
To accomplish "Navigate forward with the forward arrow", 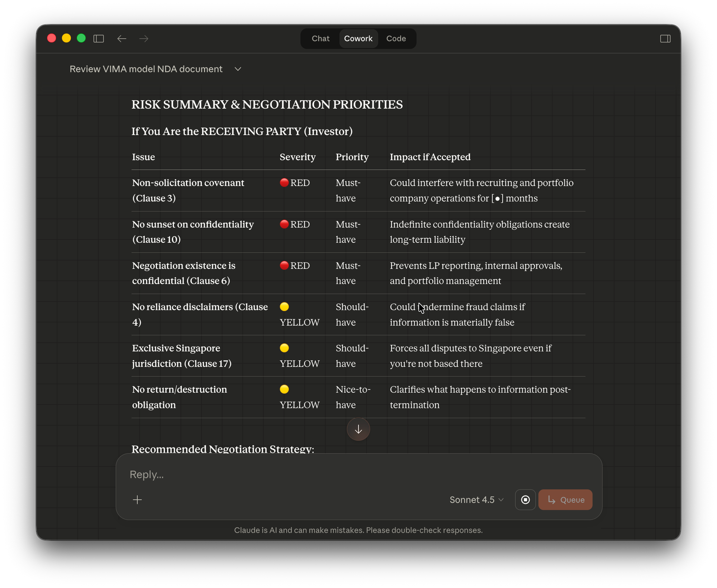I will point(143,39).
